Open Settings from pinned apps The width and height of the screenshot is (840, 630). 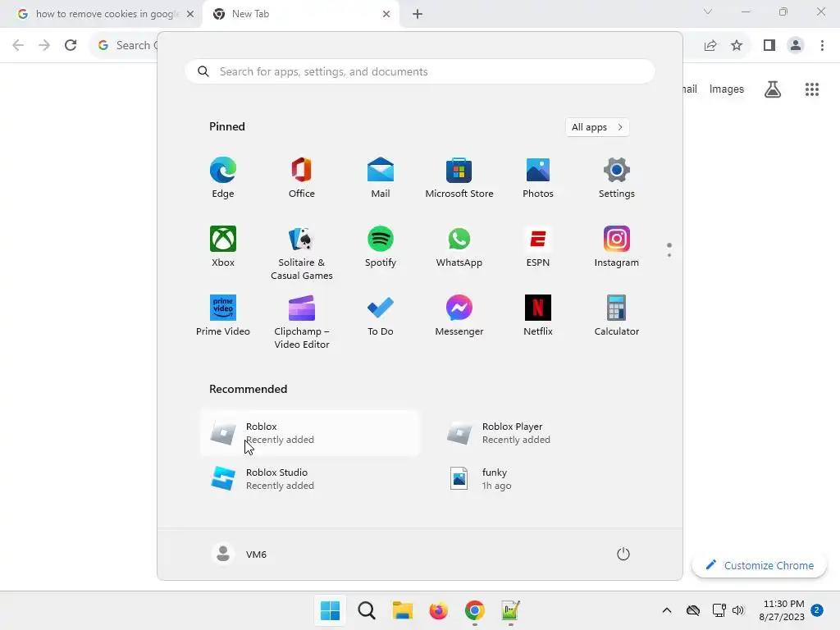tap(617, 178)
